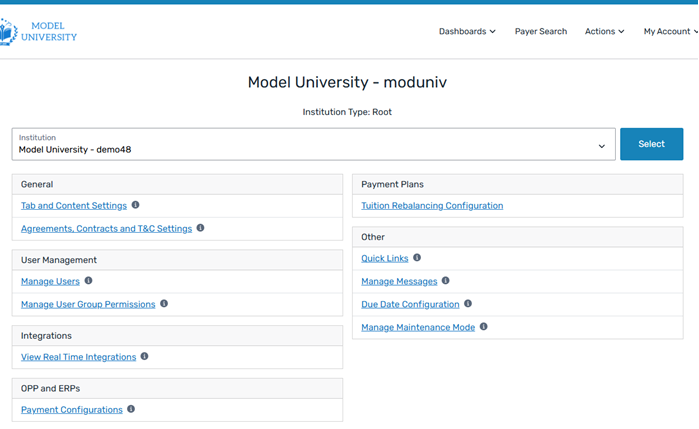This screenshot has height=429, width=699.
Task: Click info icon next to Quick Links
Action: coord(417,258)
